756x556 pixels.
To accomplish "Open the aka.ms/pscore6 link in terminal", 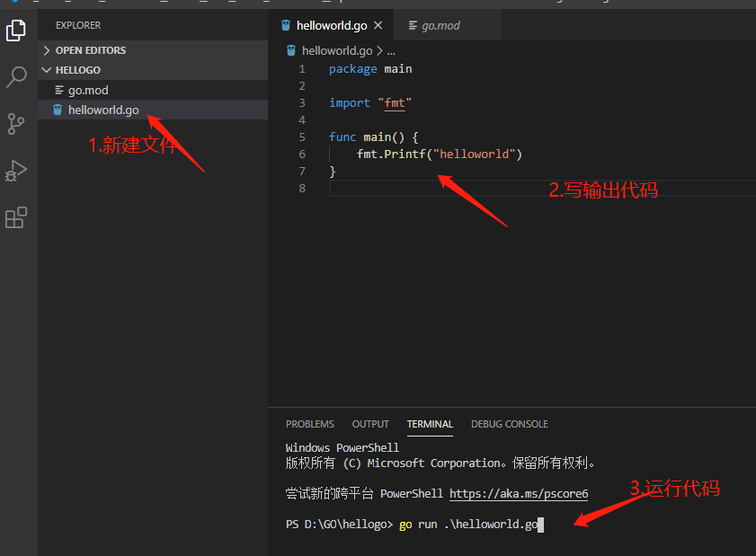I will click(x=519, y=494).
